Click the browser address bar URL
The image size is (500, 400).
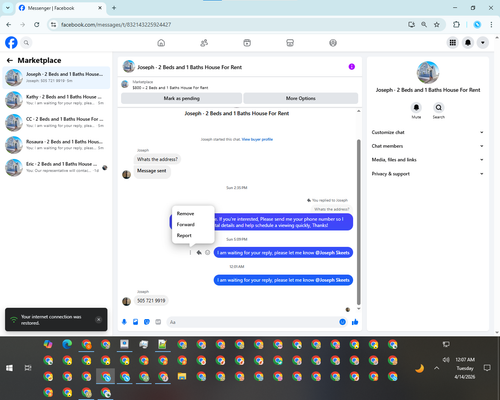point(116,25)
